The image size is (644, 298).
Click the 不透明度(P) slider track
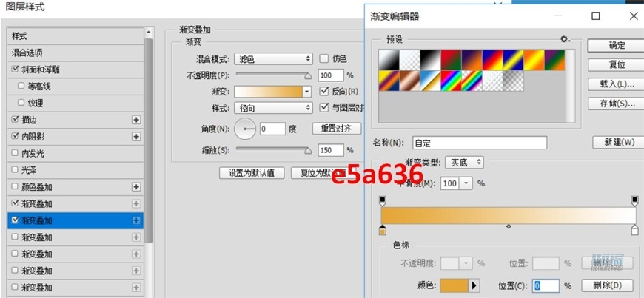(273, 73)
